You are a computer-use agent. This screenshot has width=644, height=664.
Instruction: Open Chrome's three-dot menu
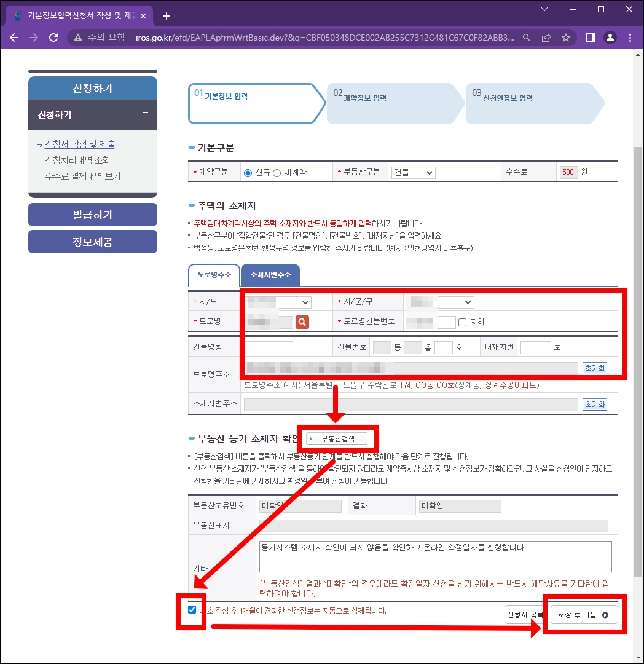630,38
